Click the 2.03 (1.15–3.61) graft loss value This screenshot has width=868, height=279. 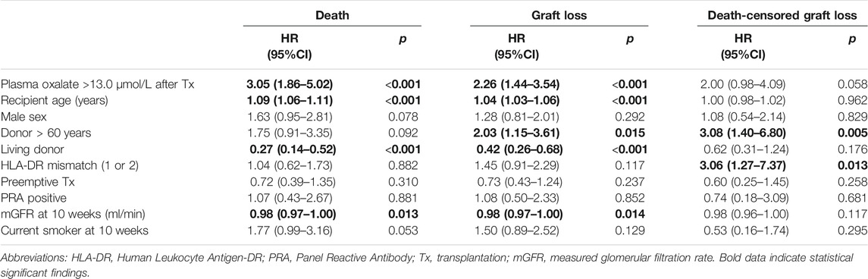click(x=519, y=133)
